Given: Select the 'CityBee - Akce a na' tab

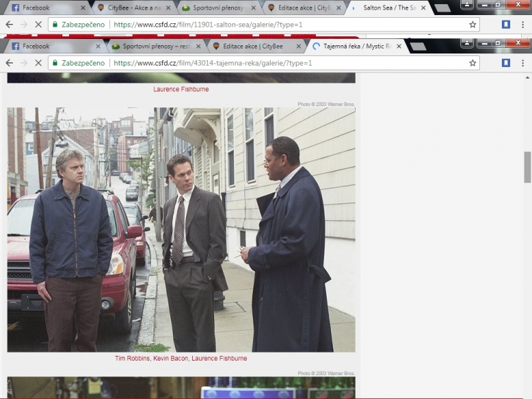Looking at the screenshot, I should tap(130, 8).
